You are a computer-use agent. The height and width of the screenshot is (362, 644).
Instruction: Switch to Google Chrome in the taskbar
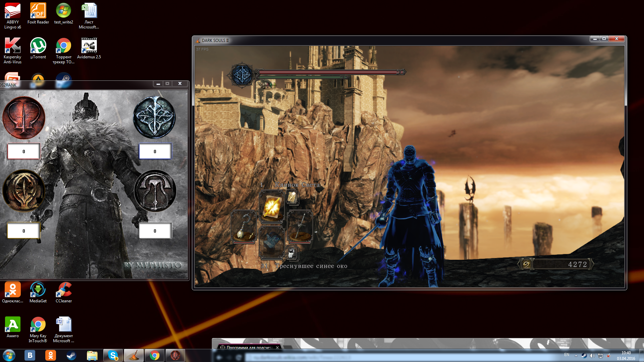click(x=155, y=355)
